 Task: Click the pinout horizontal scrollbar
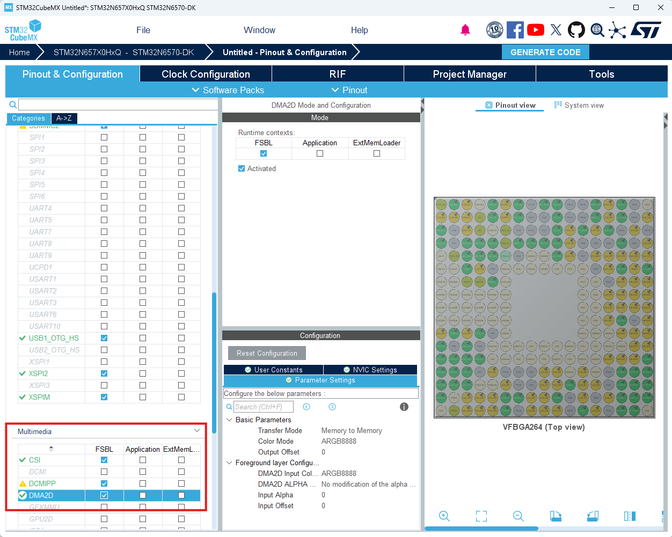[481, 528]
